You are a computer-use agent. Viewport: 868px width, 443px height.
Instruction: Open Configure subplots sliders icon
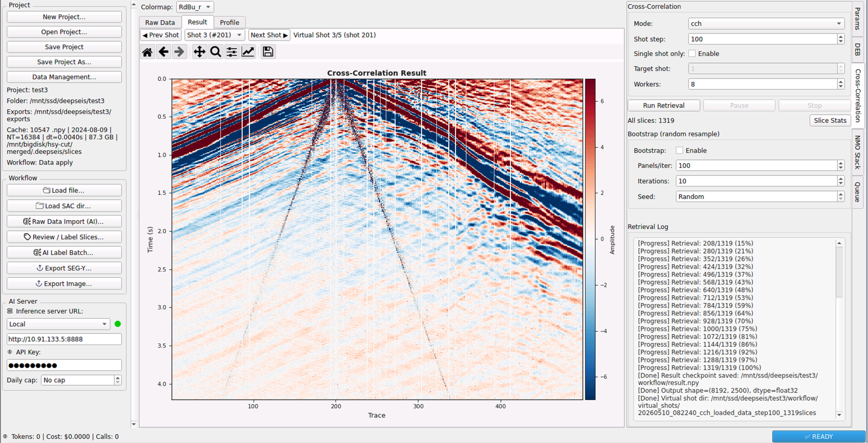tap(232, 52)
